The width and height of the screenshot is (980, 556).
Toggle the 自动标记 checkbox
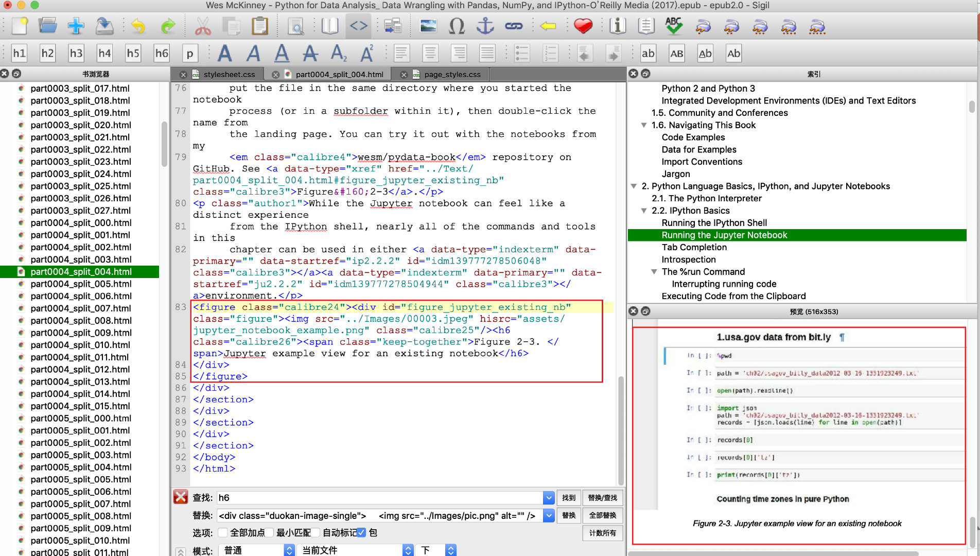[315, 532]
